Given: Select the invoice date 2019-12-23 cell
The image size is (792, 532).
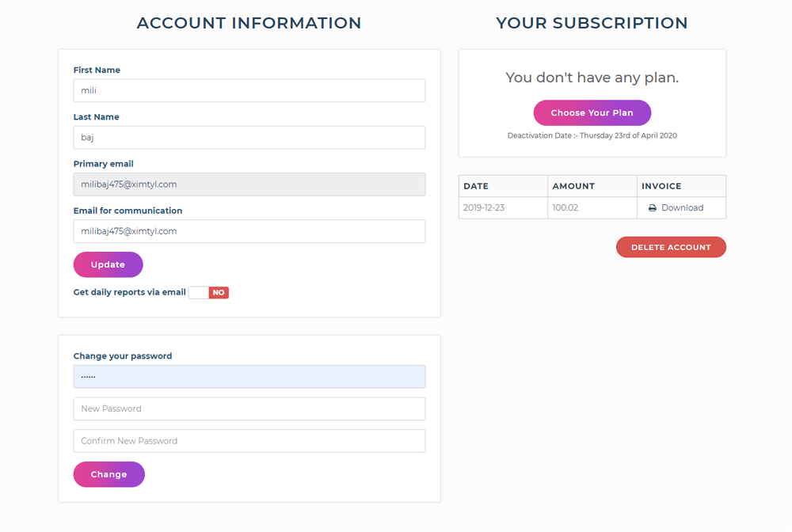Looking at the screenshot, I should pyautogui.click(x=502, y=207).
